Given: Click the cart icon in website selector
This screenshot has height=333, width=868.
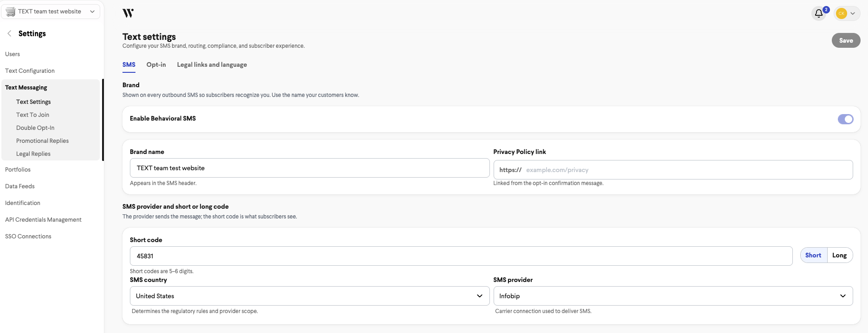Looking at the screenshot, I should [11, 12].
